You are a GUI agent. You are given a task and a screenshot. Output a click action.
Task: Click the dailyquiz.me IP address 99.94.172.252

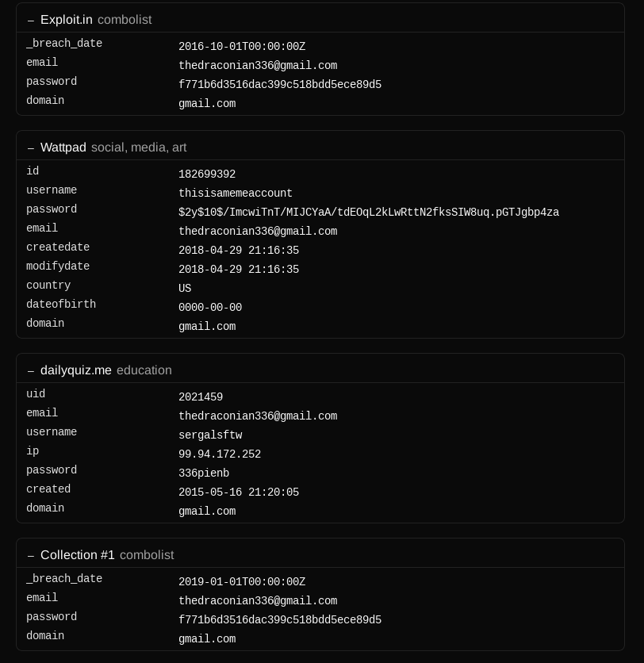[x=220, y=454]
